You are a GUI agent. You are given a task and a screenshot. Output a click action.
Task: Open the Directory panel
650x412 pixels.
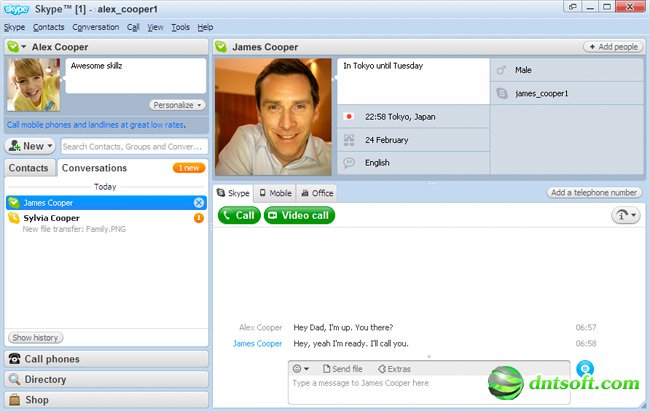point(106,379)
